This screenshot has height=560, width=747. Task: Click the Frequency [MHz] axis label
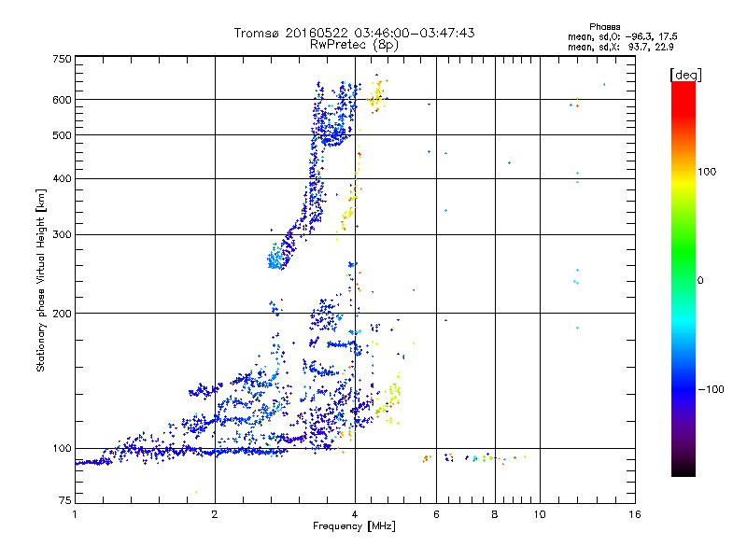(x=353, y=527)
